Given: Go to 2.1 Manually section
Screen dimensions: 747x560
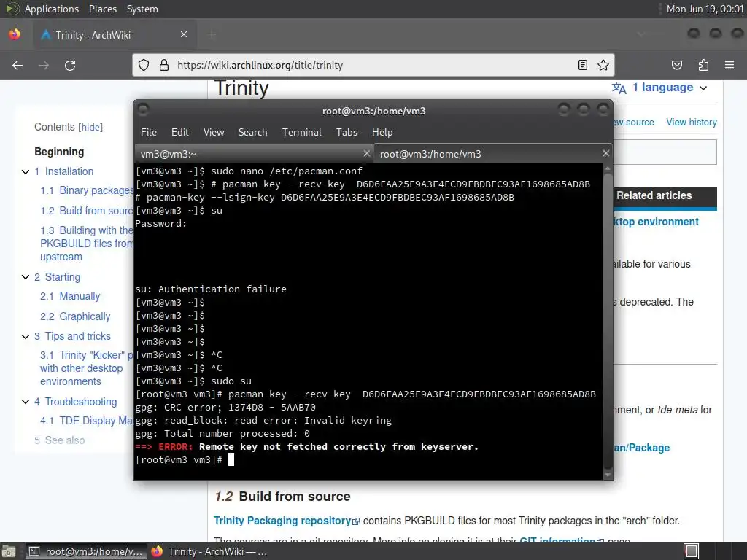Looking at the screenshot, I should coord(70,296).
